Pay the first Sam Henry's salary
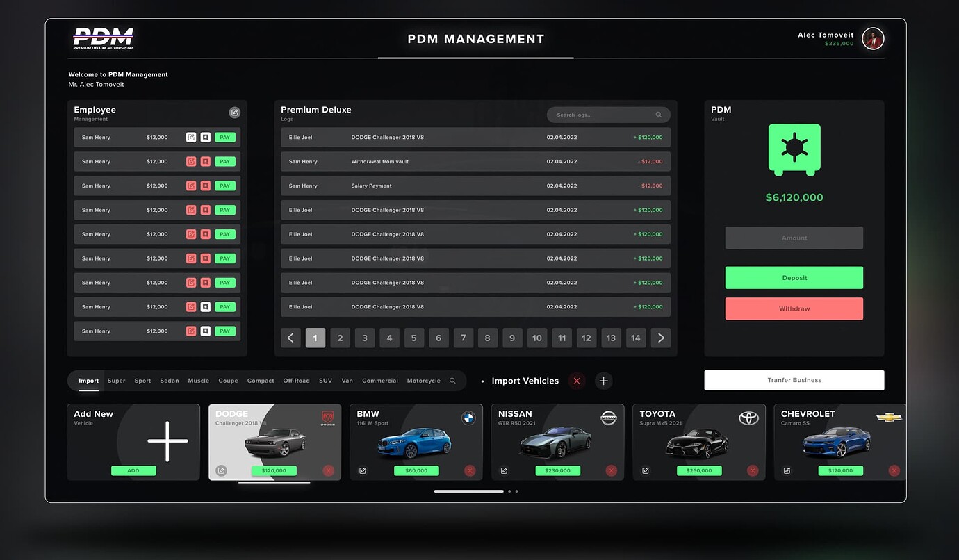The width and height of the screenshot is (959, 560). pos(224,137)
